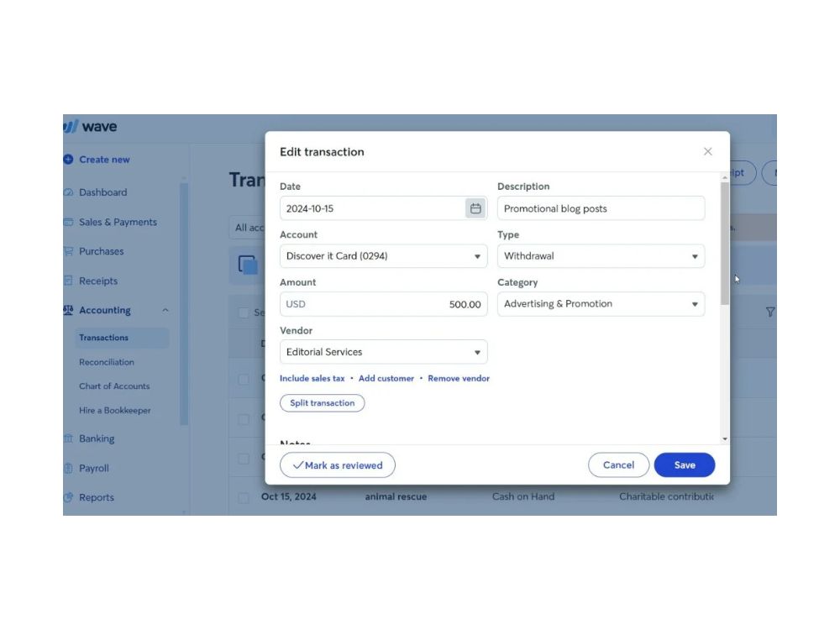This screenshot has width=840, height=630.
Task: Go to Reports in the sidebar
Action: (x=97, y=497)
